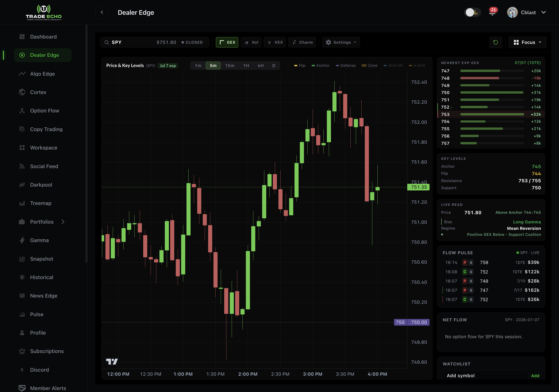The image size is (559, 392).
Task: Select the 15m timeframe
Action: pos(230,66)
